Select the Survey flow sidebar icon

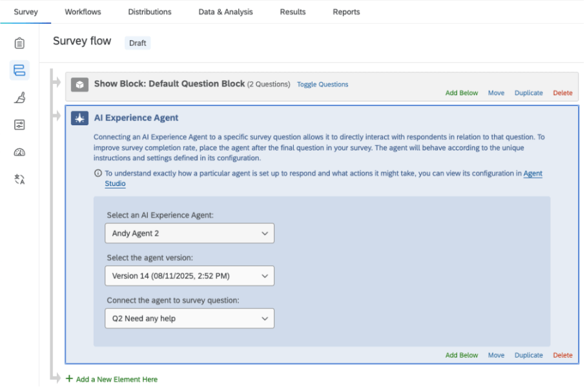pyautogui.click(x=19, y=70)
